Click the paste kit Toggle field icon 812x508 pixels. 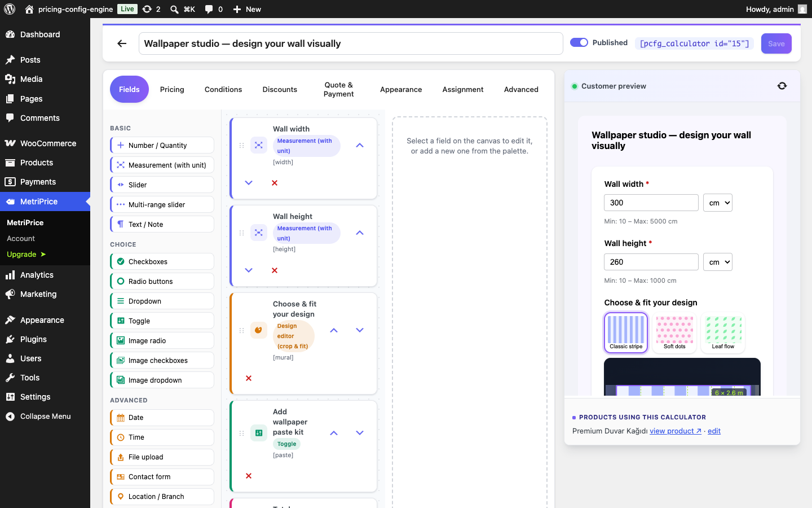coord(259,433)
